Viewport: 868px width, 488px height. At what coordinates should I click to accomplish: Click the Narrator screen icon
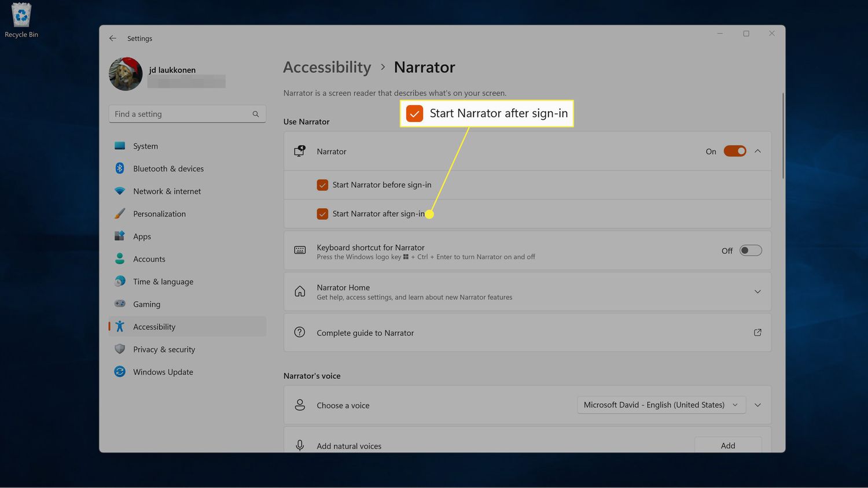(x=300, y=151)
